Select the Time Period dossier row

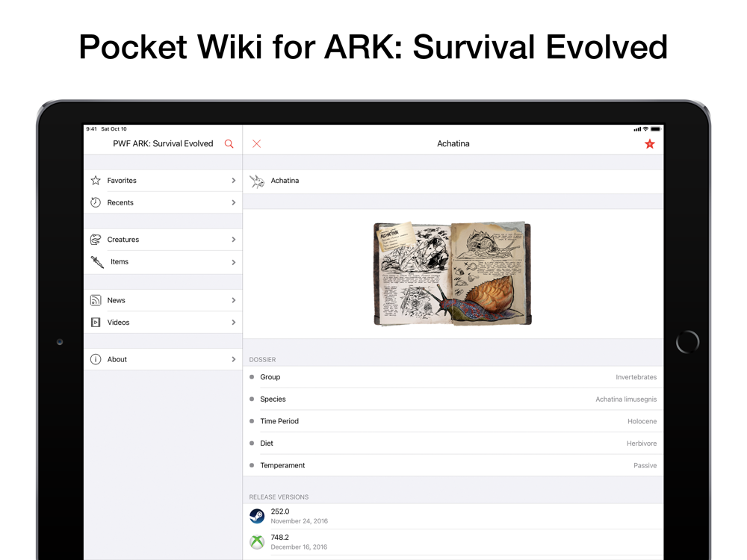[x=453, y=421]
